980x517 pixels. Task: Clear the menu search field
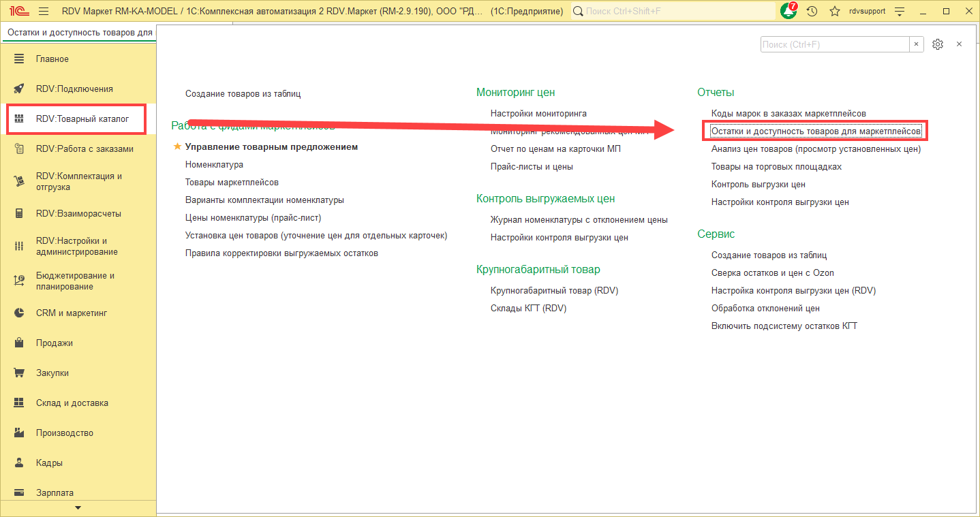(x=917, y=44)
